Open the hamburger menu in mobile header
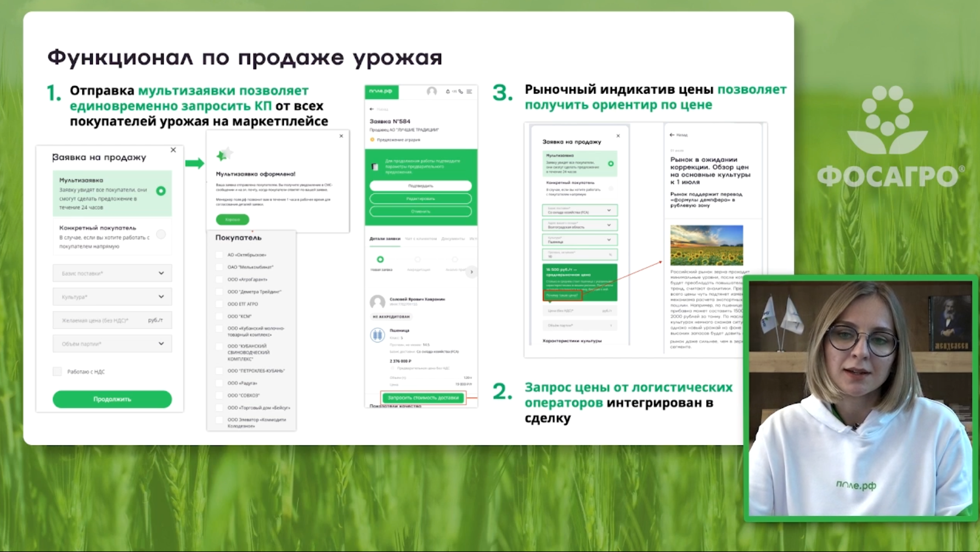 [x=469, y=92]
